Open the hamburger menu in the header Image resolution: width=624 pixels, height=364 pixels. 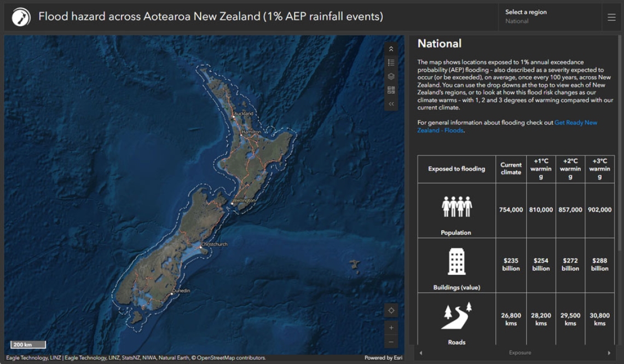611,17
